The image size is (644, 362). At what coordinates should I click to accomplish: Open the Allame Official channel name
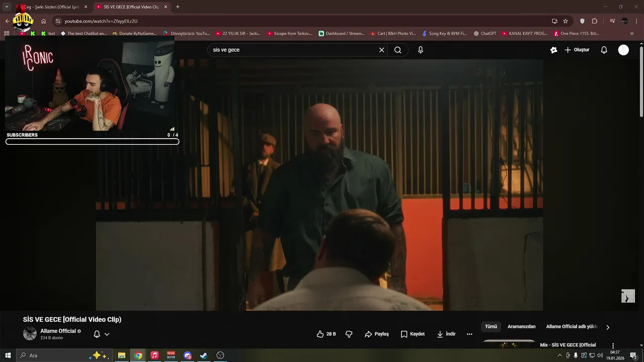(x=58, y=331)
